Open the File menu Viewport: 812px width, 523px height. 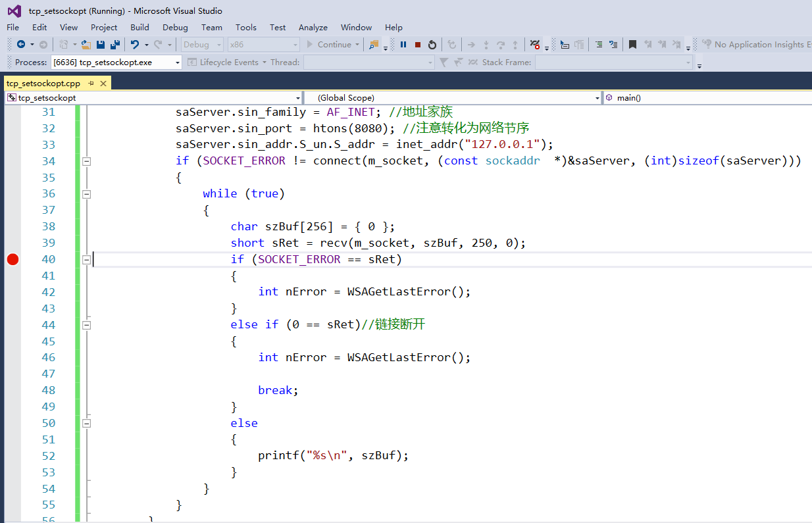(13, 27)
